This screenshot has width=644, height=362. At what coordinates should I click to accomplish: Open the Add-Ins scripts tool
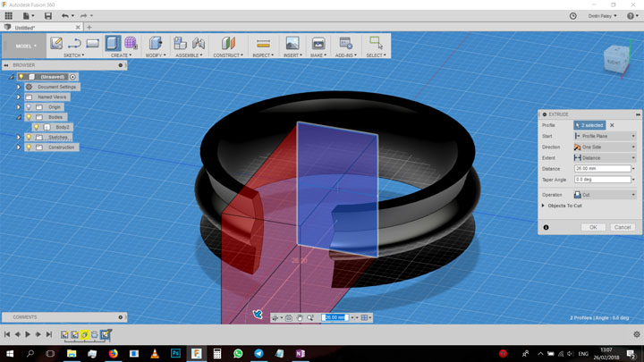[x=345, y=43]
